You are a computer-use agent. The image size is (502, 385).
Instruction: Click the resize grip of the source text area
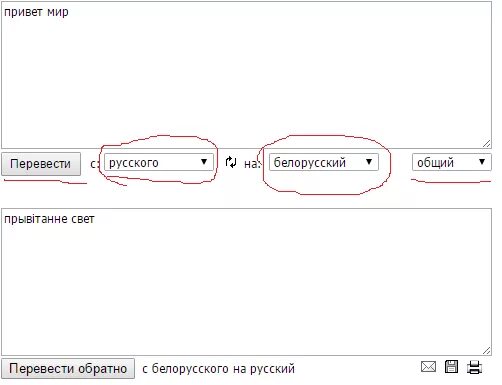(487, 144)
